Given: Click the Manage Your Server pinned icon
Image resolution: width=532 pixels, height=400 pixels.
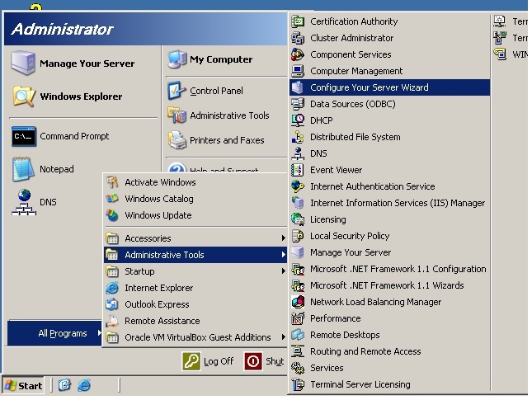Looking at the screenshot, I should (x=23, y=64).
